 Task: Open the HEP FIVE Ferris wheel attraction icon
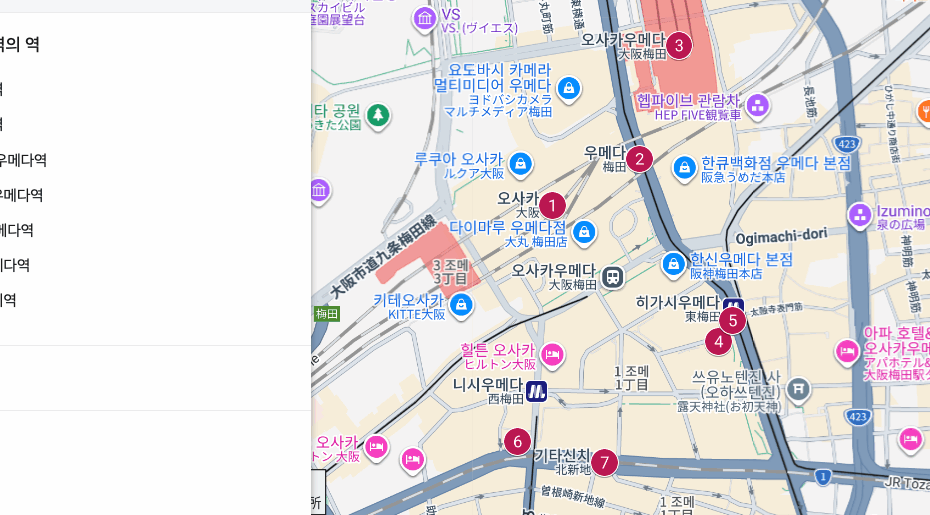[757, 104]
